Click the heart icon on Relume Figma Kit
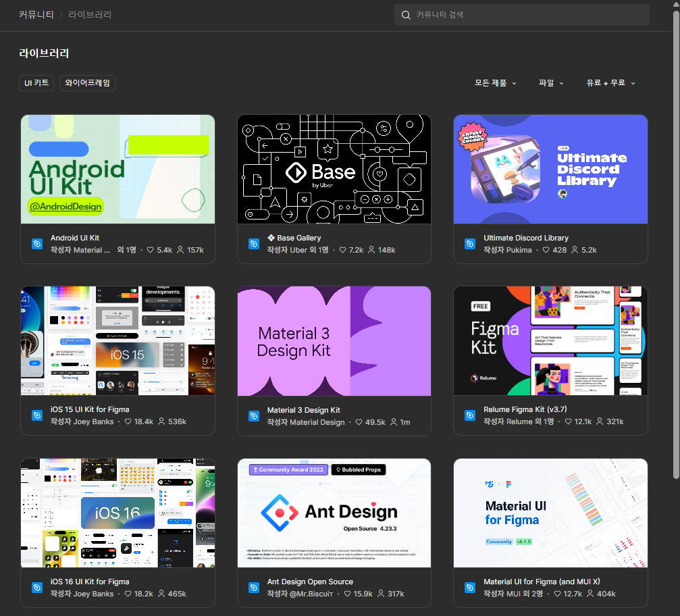This screenshot has width=680, height=616. (x=569, y=421)
